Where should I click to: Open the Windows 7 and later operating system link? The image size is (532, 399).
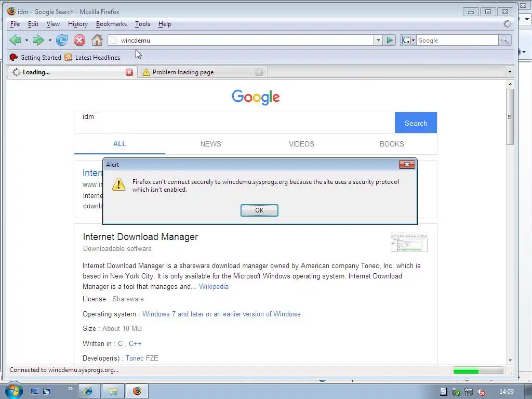(221, 314)
